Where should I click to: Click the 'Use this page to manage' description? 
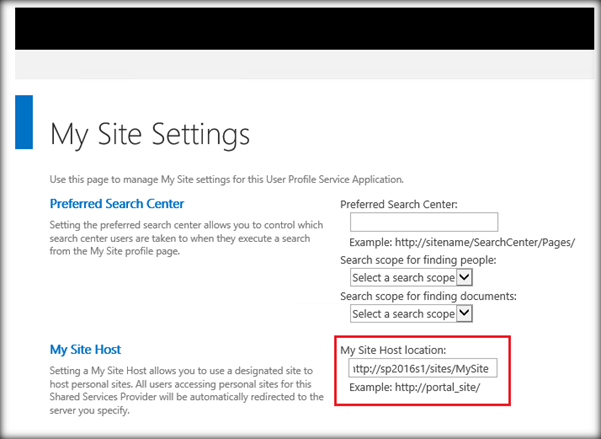coord(226,179)
